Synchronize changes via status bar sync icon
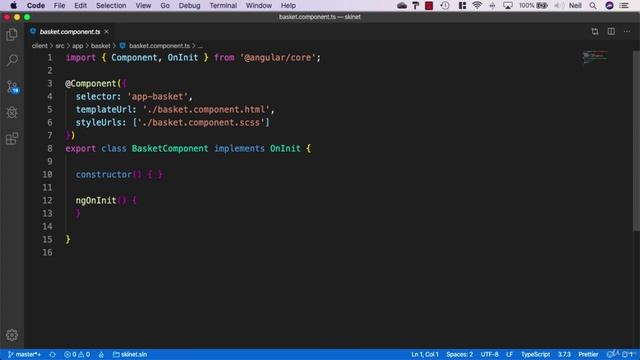This screenshot has width=640, height=360. click(x=52, y=354)
